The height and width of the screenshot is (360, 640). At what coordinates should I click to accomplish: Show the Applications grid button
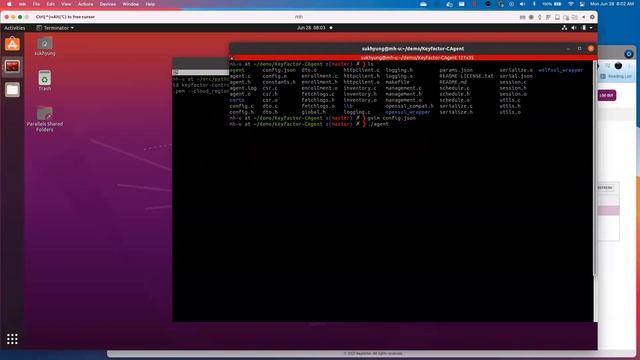(x=12, y=339)
